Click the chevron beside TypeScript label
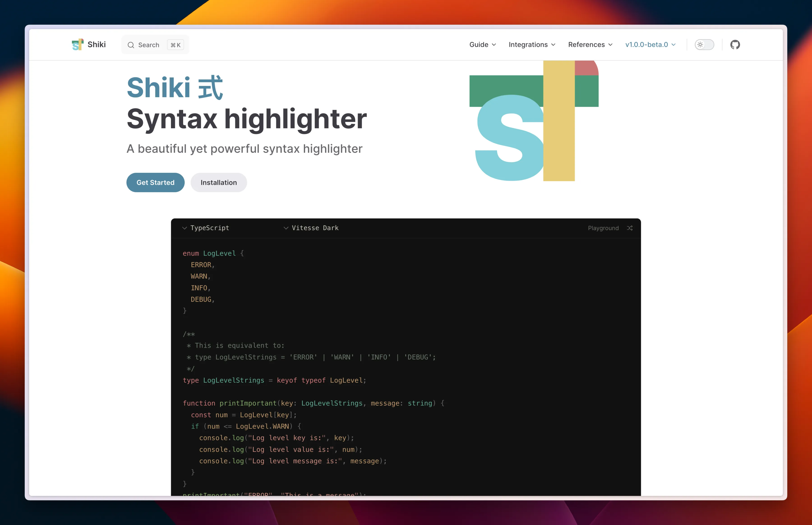Viewport: 812px width, 525px height. click(185, 228)
